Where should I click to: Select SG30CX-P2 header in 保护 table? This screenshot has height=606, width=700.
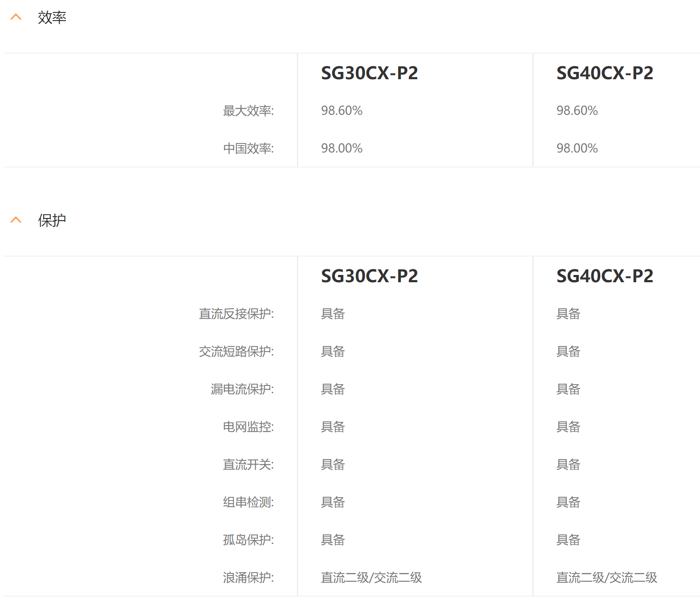[369, 276]
